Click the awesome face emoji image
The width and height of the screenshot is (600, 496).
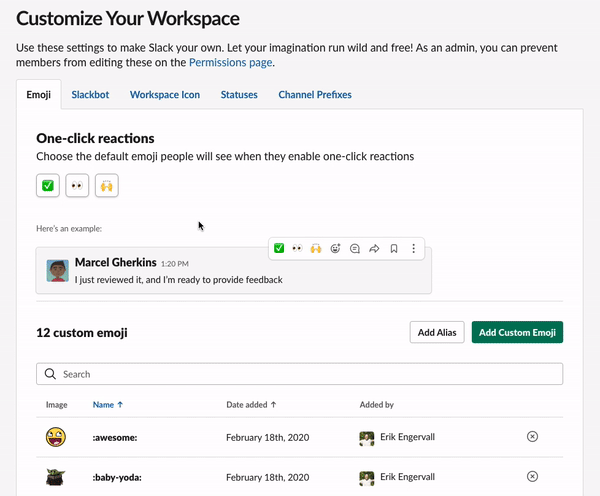(x=56, y=437)
